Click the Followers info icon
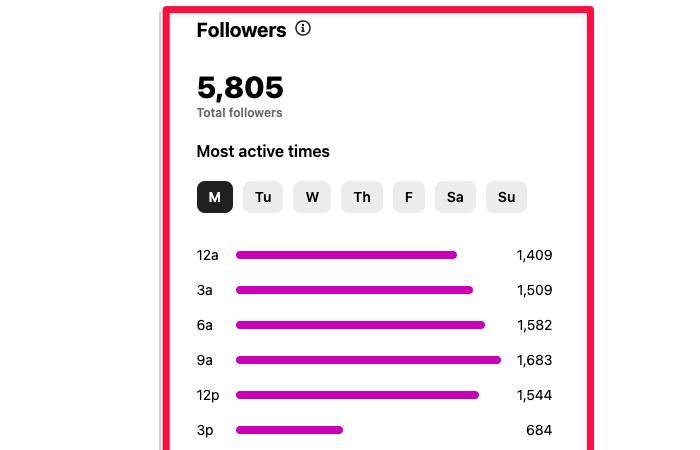Viewport: 700px width, 450px height. tap(304, 29)
